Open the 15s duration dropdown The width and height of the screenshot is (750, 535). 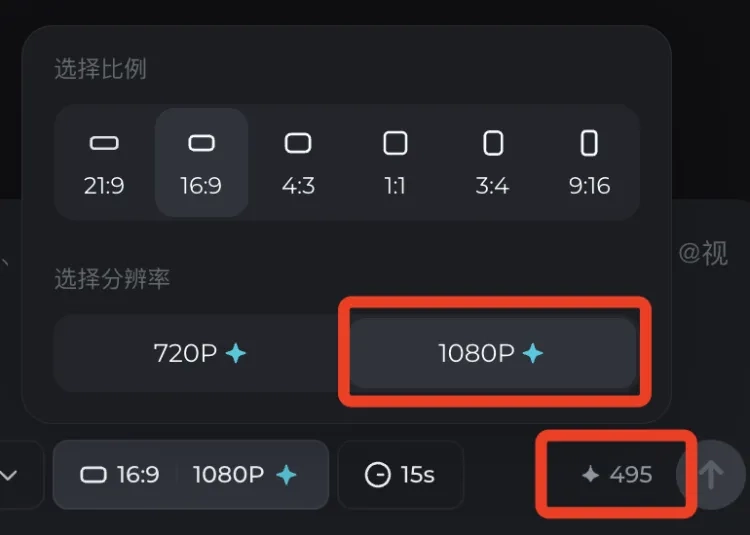[x=400, y=475]
